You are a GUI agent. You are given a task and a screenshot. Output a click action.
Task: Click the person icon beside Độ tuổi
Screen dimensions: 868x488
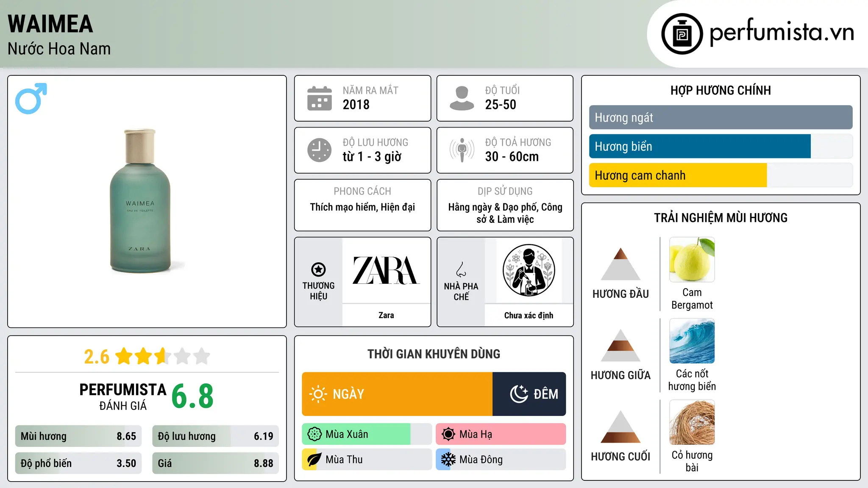tap(462, 98)
